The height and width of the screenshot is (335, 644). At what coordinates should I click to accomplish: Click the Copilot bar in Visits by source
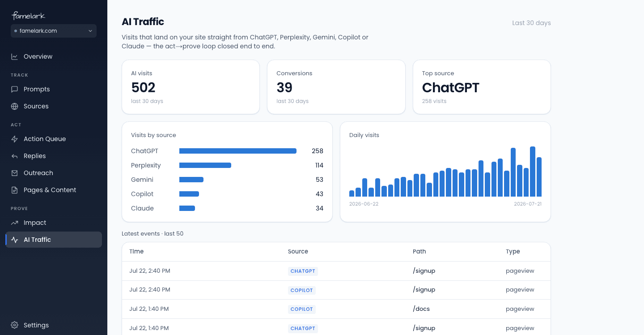[189, 194]
